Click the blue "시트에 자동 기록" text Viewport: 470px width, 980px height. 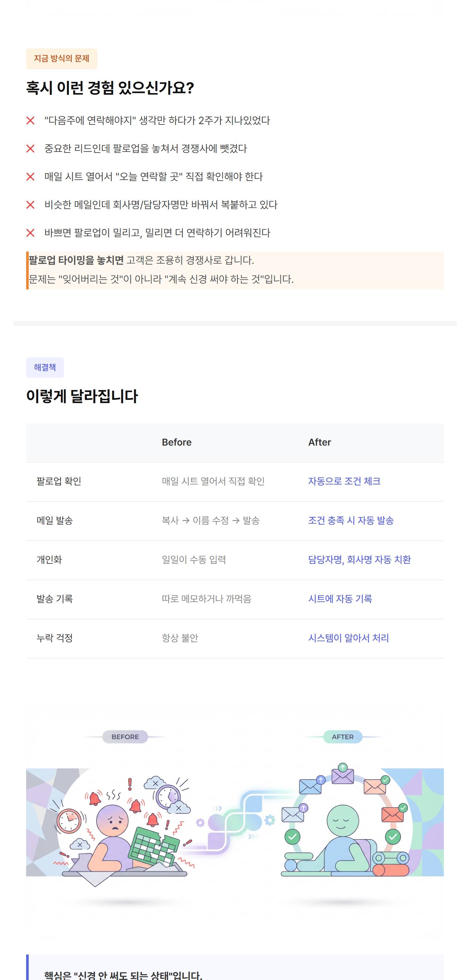tap(340, 599)
